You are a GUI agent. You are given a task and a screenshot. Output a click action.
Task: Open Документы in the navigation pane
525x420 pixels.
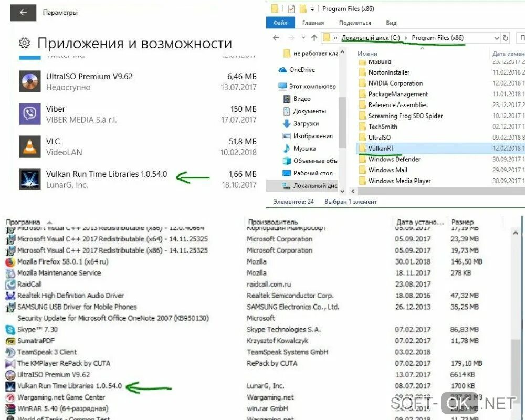click(x=304, y=111)
